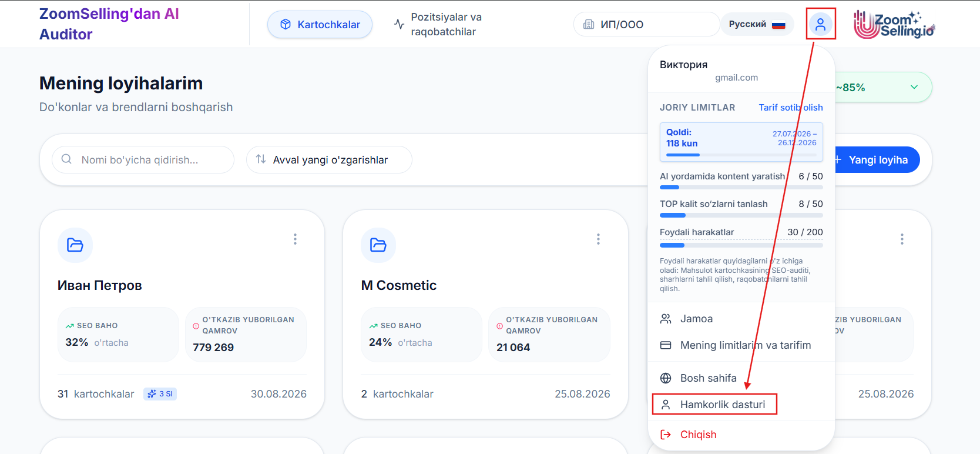Click the ZoomSelling.io logo
The image size is (980, 454).
(x=894, y=25)
